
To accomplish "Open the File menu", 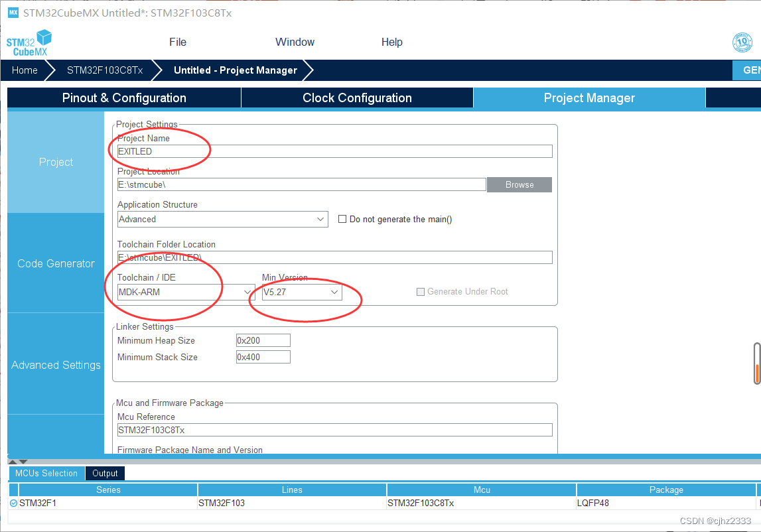I will pos(178,42).
